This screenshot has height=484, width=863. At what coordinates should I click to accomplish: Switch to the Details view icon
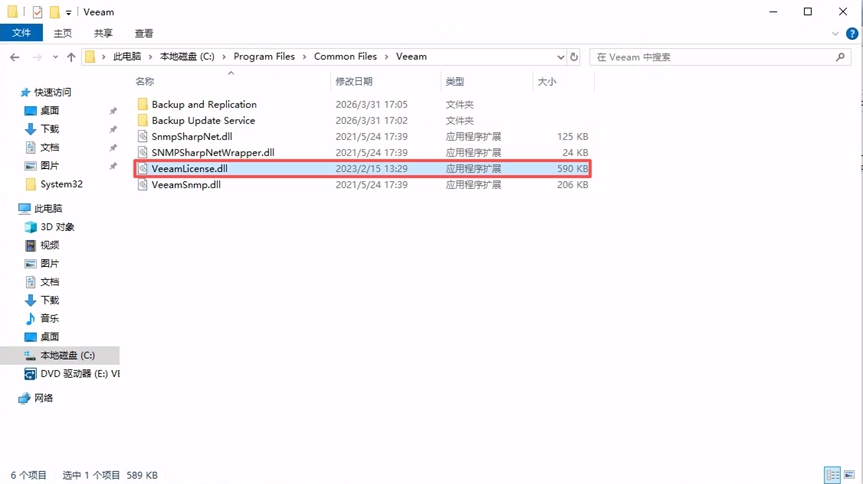click(x=832, y=475)
